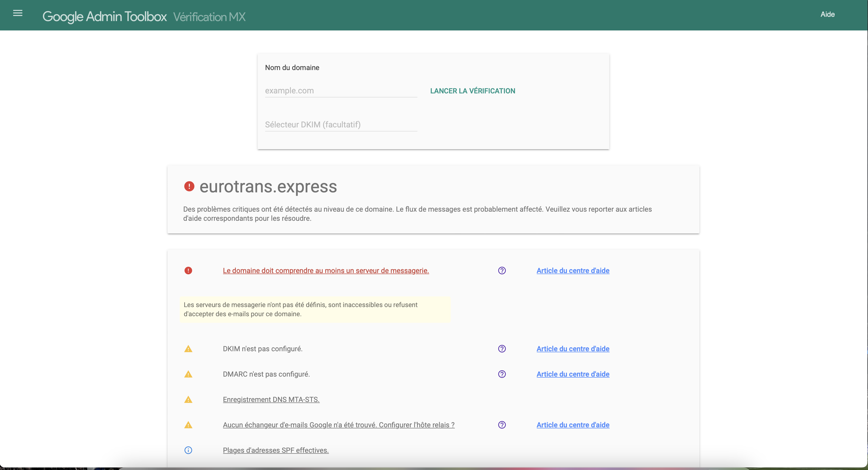Click the red error icon next to eurotrans.express
Screen dimensions: 868x470
click(189, 186)
